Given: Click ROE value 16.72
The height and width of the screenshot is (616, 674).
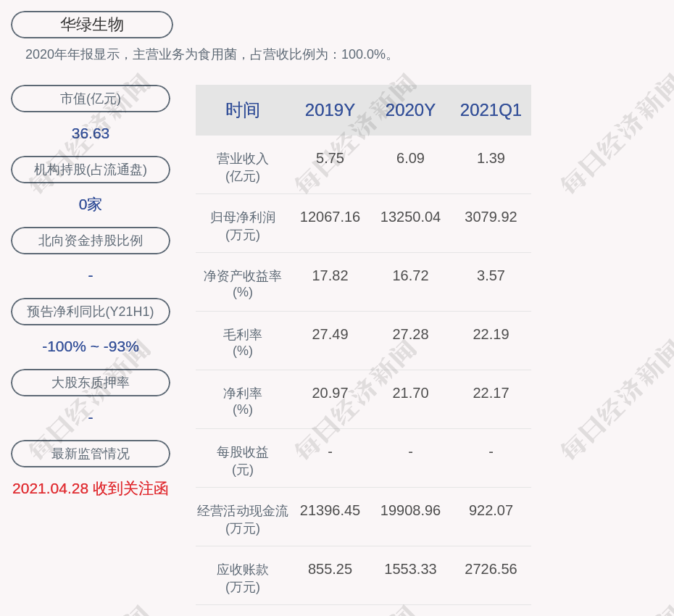Looking at the screenshot, I should pos(410,275).
